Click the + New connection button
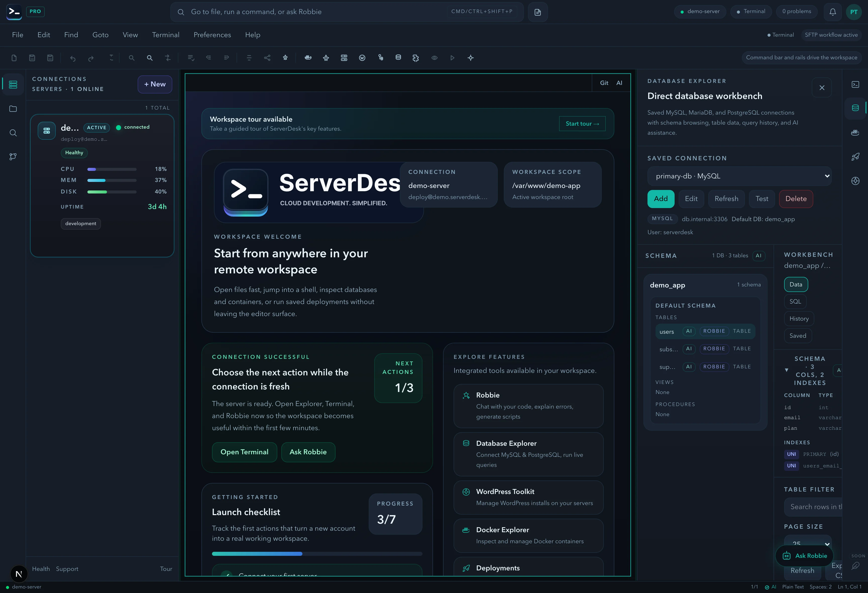 click(155, 84)
